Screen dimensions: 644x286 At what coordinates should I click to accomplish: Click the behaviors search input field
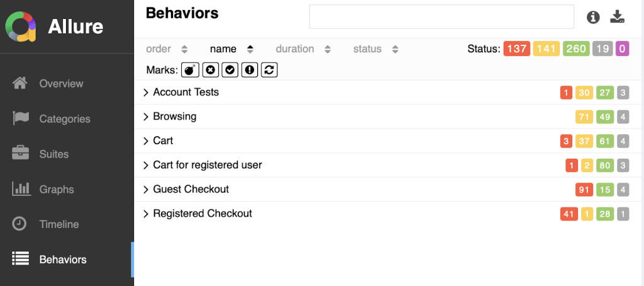(441, 17)
